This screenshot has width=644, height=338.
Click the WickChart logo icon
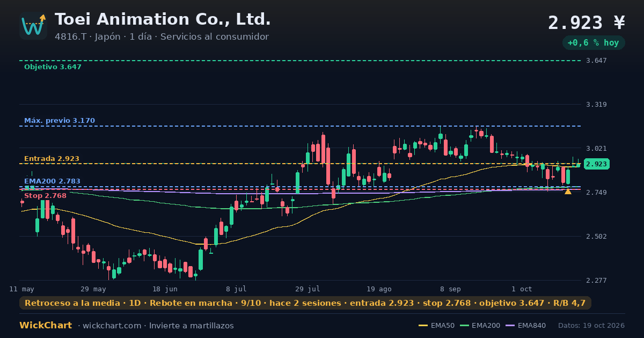coord(33,26)
